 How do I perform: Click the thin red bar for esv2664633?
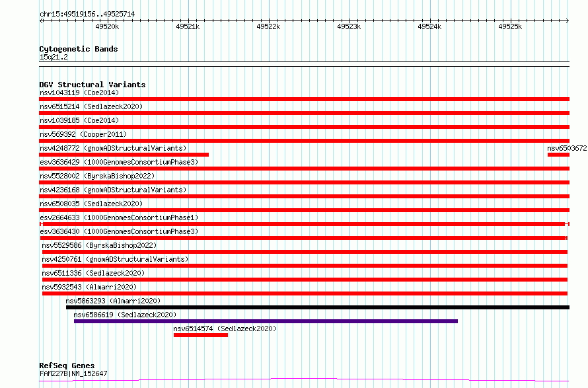tap(304, 224)
